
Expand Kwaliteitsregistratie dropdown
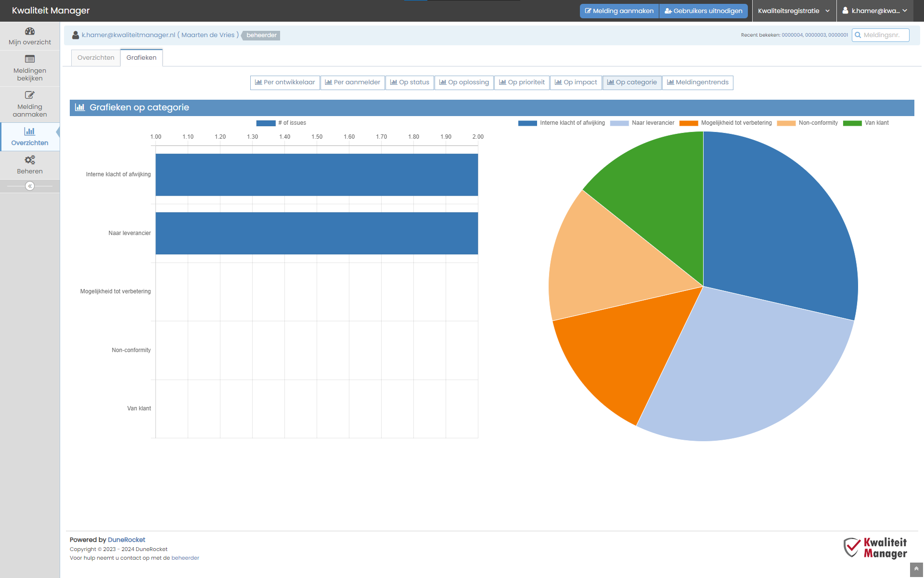pos(793,11)
